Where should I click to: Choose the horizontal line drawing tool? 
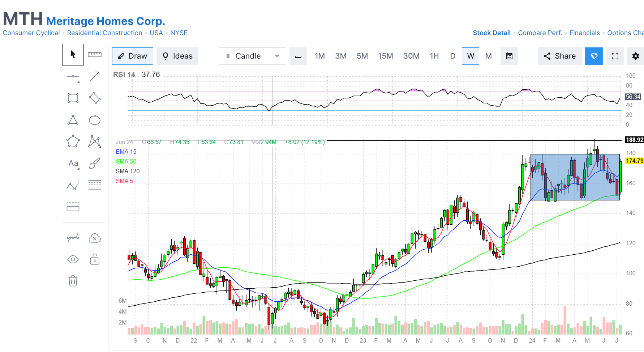[73, 76]
